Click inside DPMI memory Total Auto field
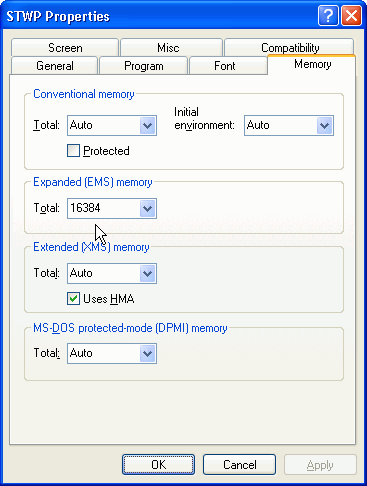Viewport: 367px width, 486px height. 104,354
